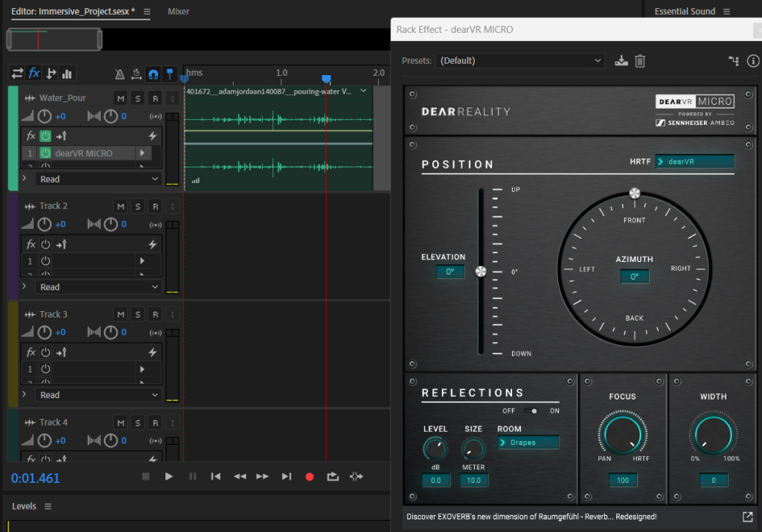This screenshot has width=762, height=532.
Task: Bypass the dearVR MICRO effect power button
Action: click(45, 153)
